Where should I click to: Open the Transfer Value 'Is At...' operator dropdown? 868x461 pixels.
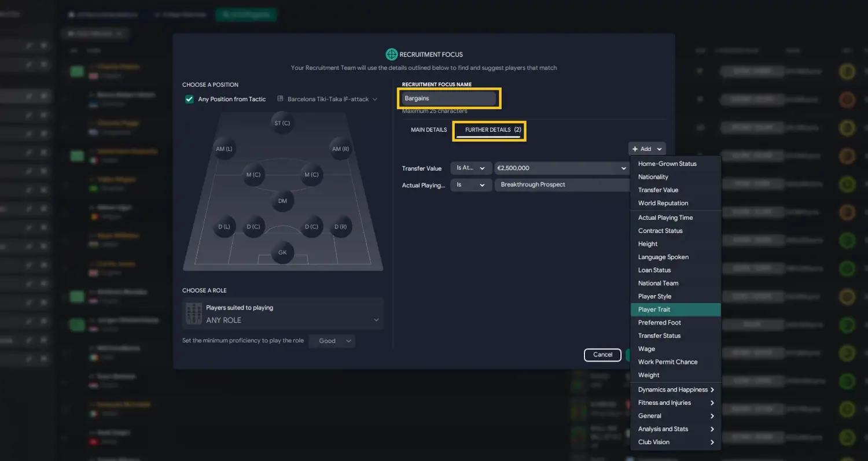pos(471,168)
